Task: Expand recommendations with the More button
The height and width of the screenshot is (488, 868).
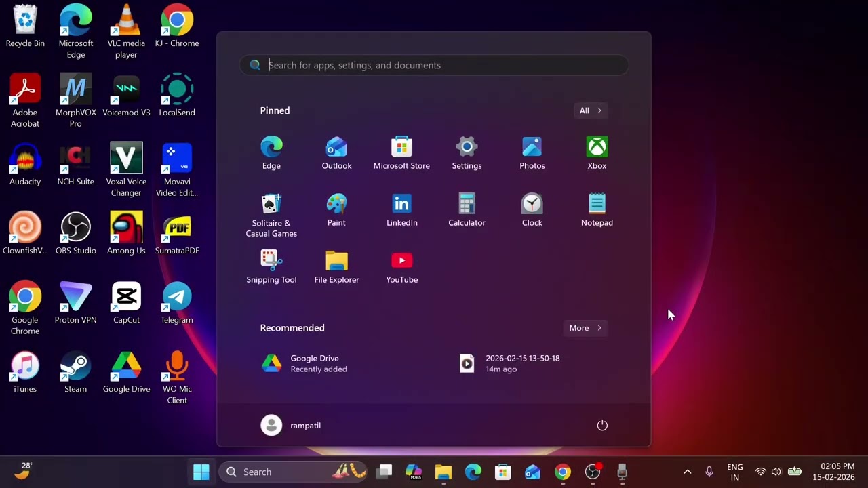Action: (585, 328)
